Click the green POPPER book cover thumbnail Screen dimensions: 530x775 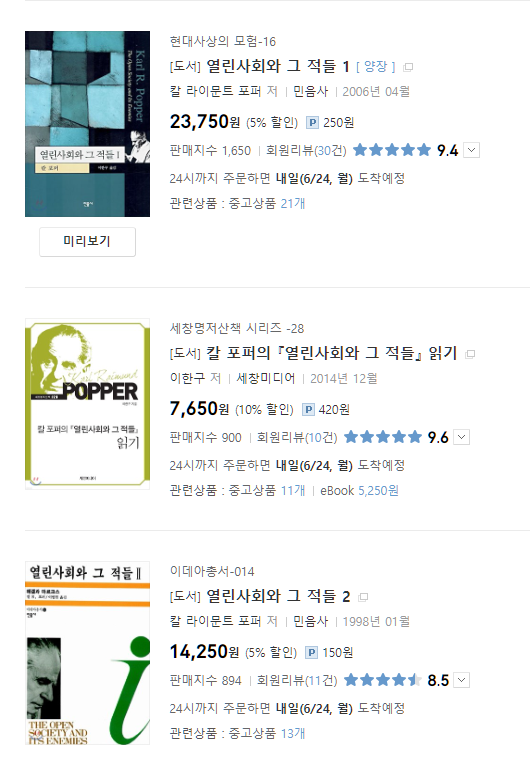click(88, 404)
